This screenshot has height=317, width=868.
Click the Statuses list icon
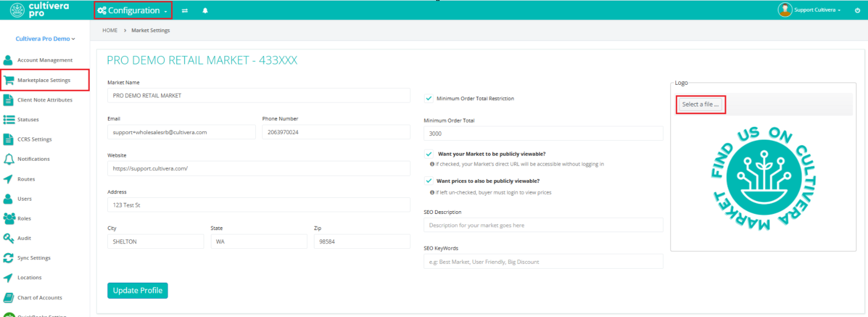[x=8, y=119]
